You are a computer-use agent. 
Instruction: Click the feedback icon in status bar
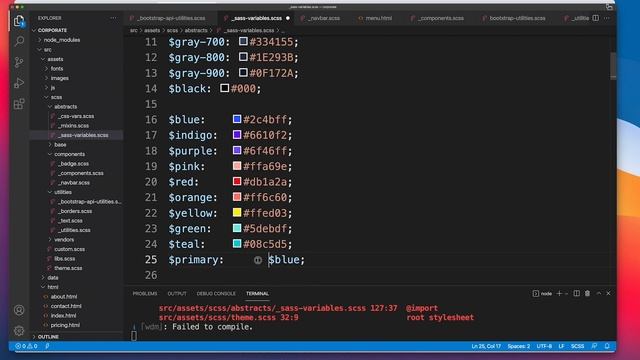[594, 346]
